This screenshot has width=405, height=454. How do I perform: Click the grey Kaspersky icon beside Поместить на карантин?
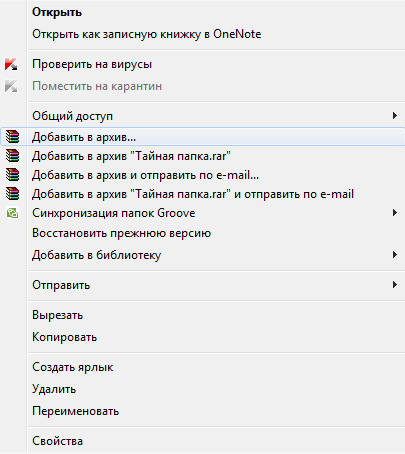click(x=11, y=86)
